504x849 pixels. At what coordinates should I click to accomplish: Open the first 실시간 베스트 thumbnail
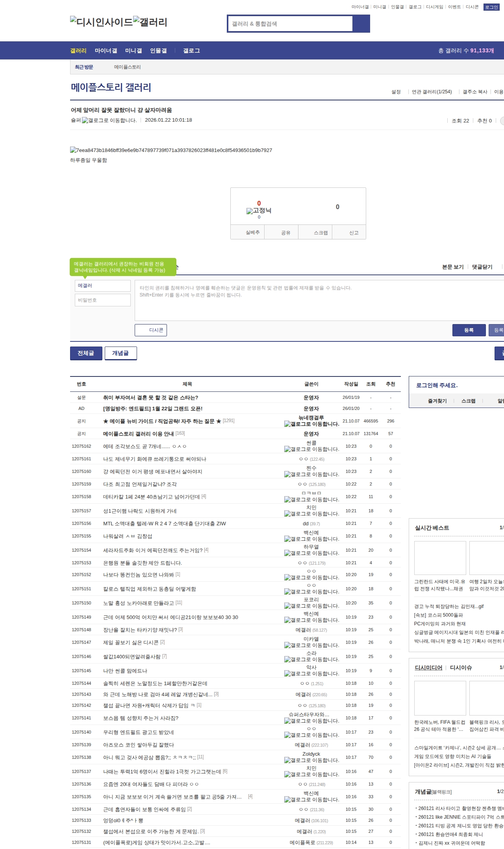pyautogui.click(x=440, y=558)
